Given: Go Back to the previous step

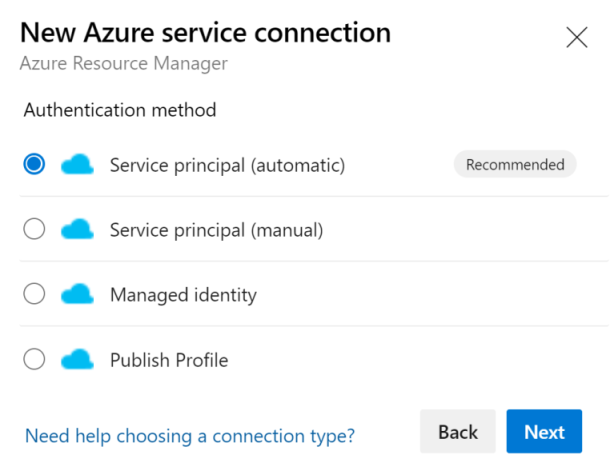Looking at the screenshot, I should (x=458, y=431).
